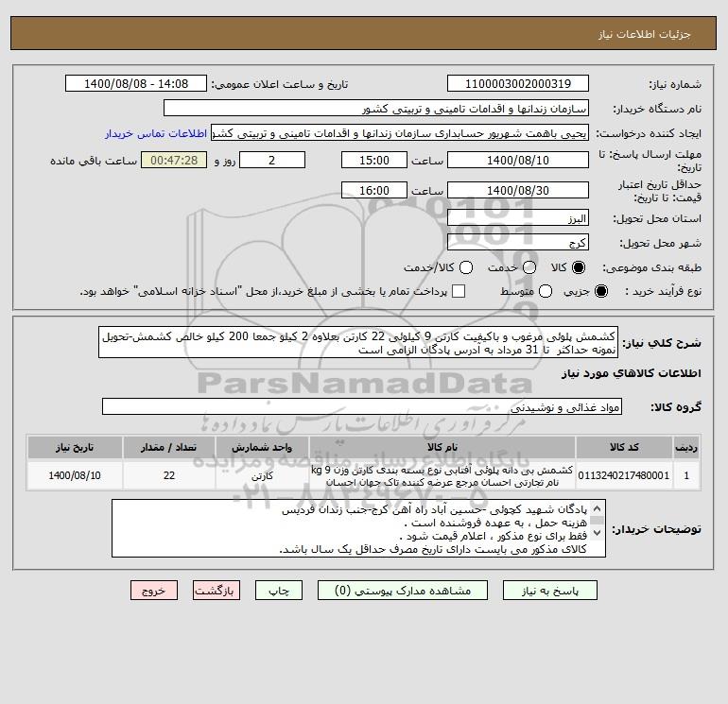Click the request creator field
This screenshot has width=728, height=704.
coord(400,132)
